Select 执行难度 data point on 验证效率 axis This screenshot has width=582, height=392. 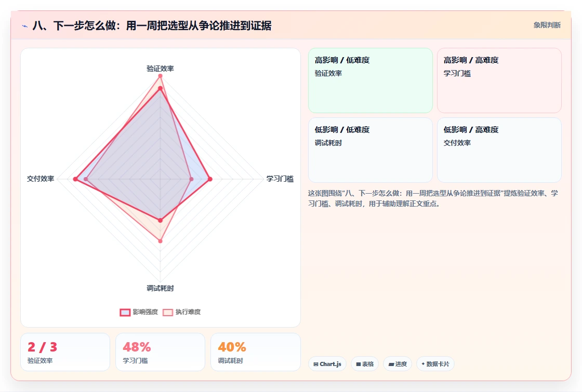click(161, 76)
